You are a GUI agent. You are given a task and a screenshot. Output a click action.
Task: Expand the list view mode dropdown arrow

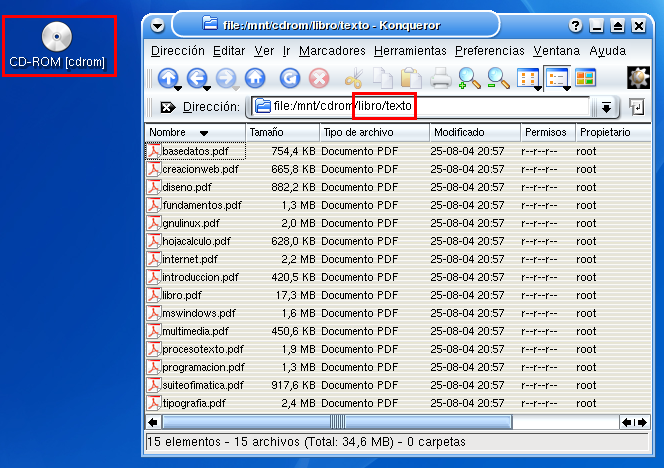tap(567, 88)
